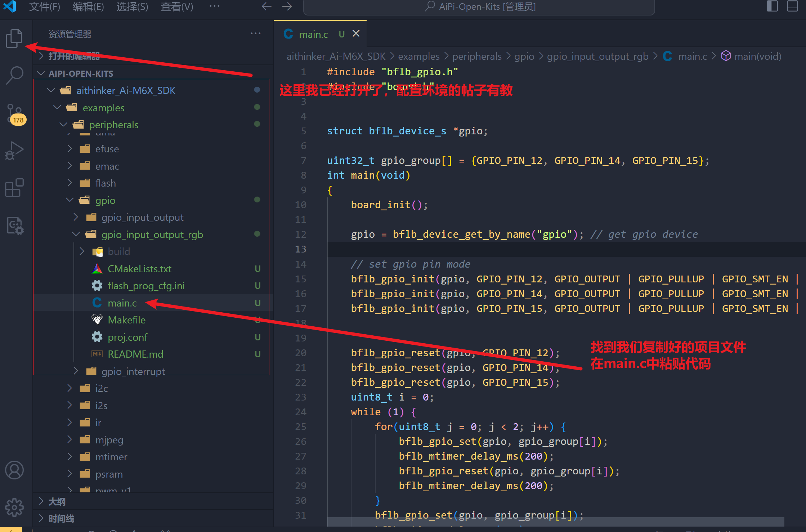806x532 pixels.
Task: Select the main.c editor tab
Action: [320, 34]
